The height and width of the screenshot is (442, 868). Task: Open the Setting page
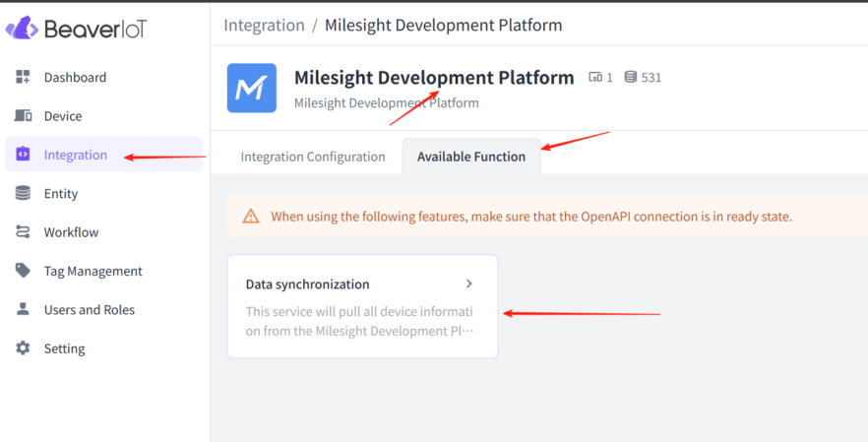click(103, 348)
